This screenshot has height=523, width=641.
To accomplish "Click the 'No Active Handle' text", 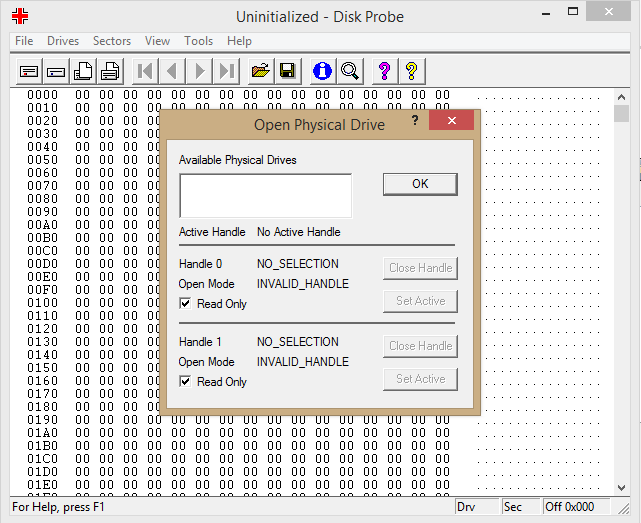I will click(298, 232).
